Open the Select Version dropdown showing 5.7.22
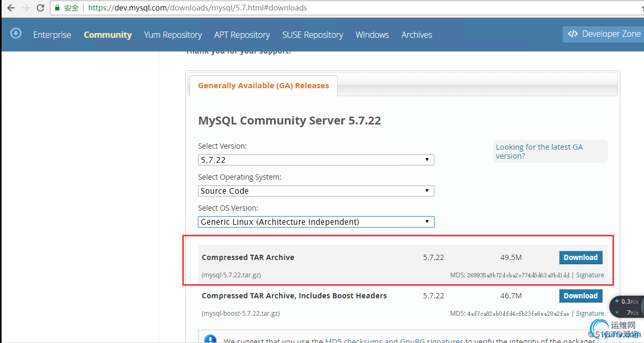 pos(316,160)
